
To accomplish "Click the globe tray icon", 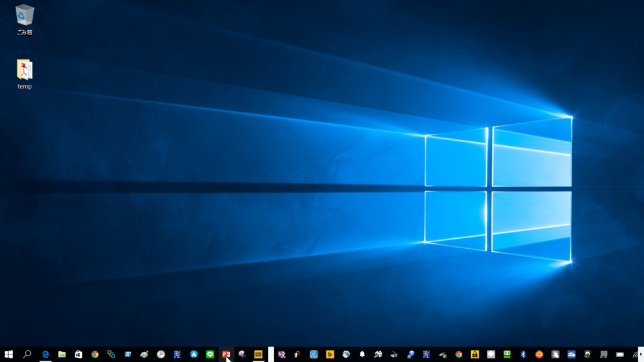I will click(346, 354).
